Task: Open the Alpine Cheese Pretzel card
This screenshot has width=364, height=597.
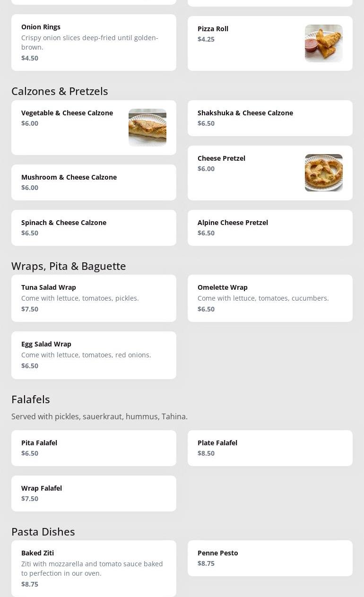Action: [x=269, y=228]
